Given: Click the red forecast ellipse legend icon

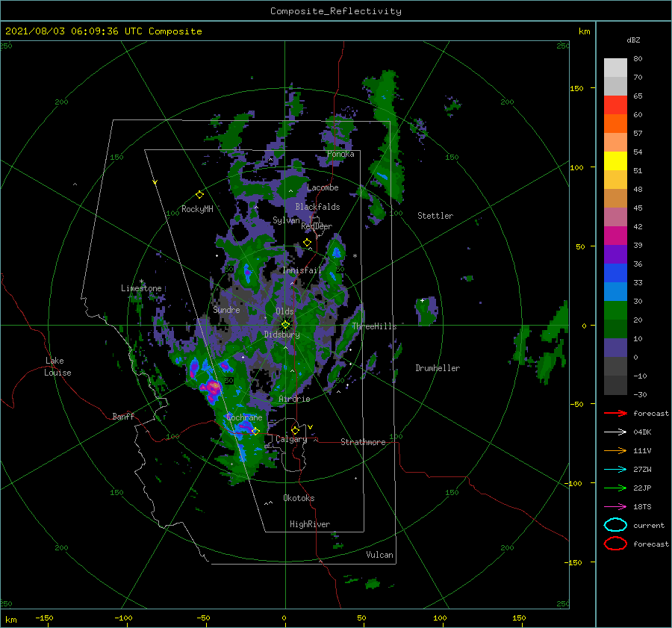Looking at the screenshot, I should (615, 544).
